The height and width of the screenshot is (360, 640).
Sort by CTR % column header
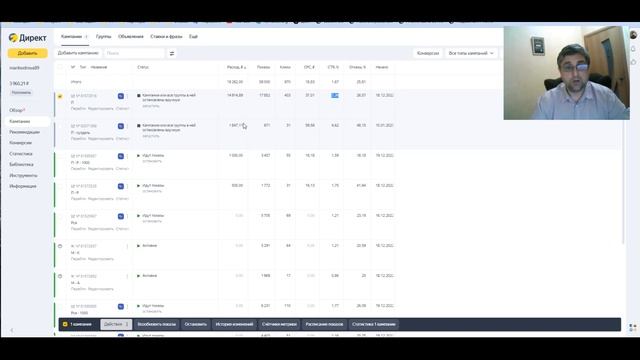click(x=333, y=67)
